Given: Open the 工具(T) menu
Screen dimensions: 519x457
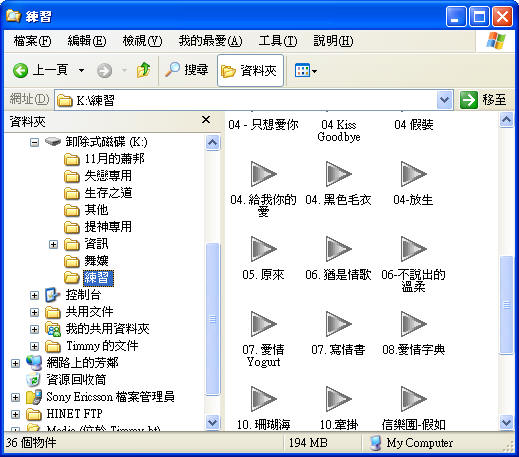Looking at the screenshot, I should (278, 41).
